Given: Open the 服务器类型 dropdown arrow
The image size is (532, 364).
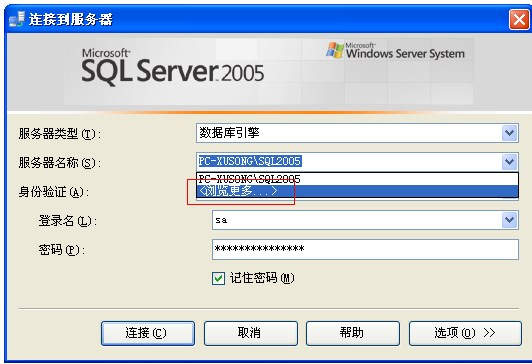Looking at the screenshot, I should [x=509, y=133].
